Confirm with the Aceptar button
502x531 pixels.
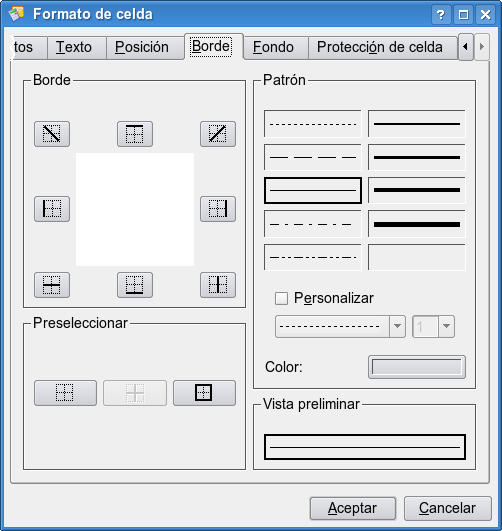(x=353, y=508)
